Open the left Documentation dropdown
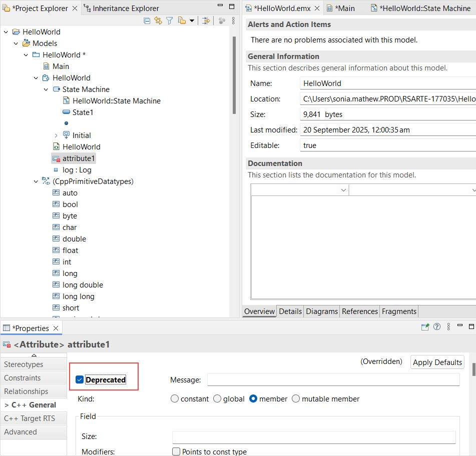This screenshot has width=476, height=456. click(343, 190)
